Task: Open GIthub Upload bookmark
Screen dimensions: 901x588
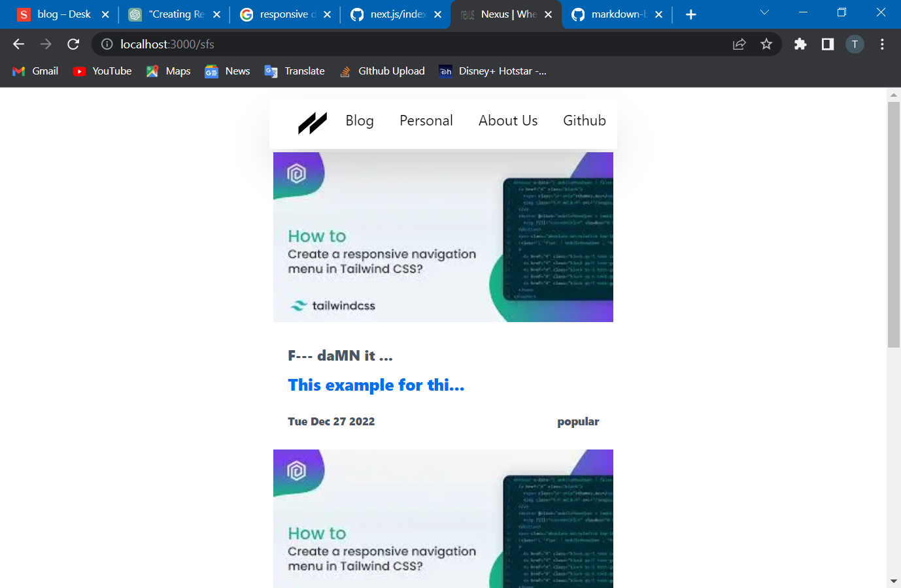Action: (382, 71)
